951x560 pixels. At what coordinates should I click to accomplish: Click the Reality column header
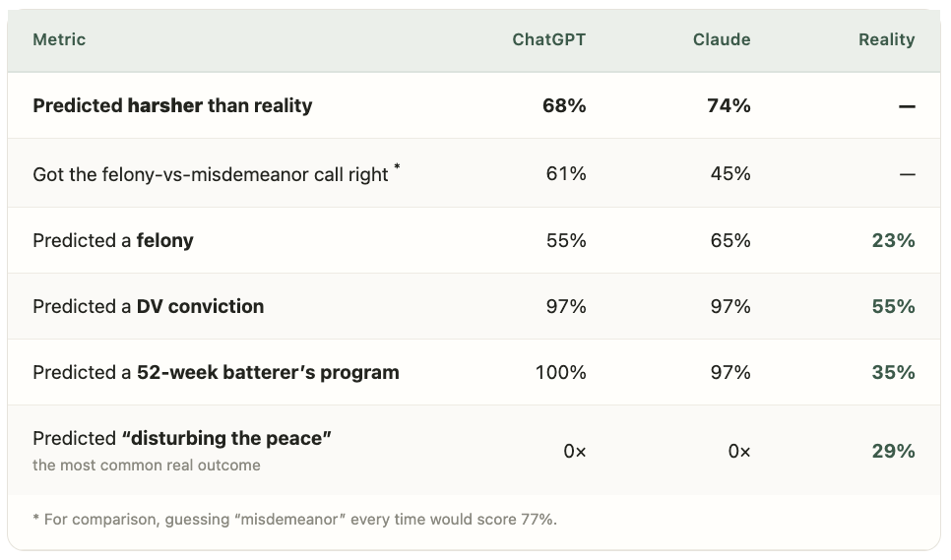point(886,39)
